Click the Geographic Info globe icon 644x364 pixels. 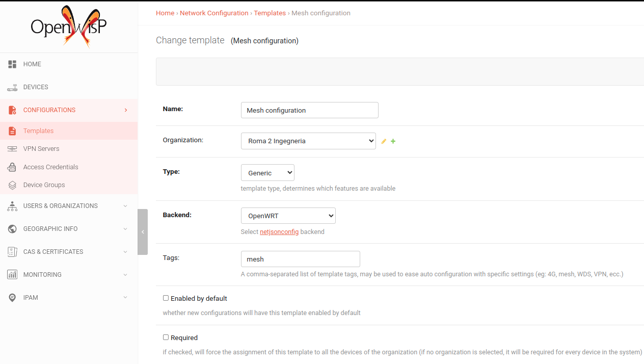(x=12, y=228)
